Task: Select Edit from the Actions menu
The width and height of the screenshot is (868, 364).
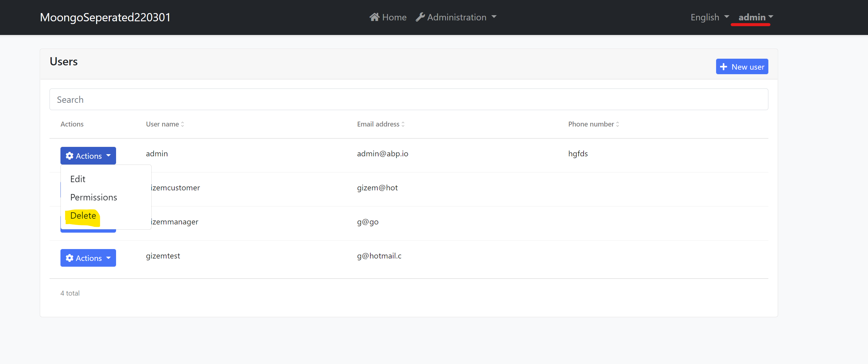Action: [78, 179]
